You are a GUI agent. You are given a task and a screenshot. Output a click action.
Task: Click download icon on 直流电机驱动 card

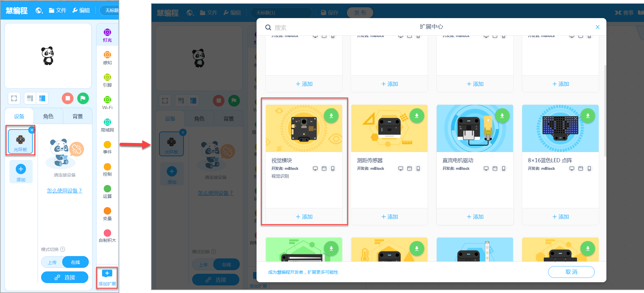coord(502,116)
